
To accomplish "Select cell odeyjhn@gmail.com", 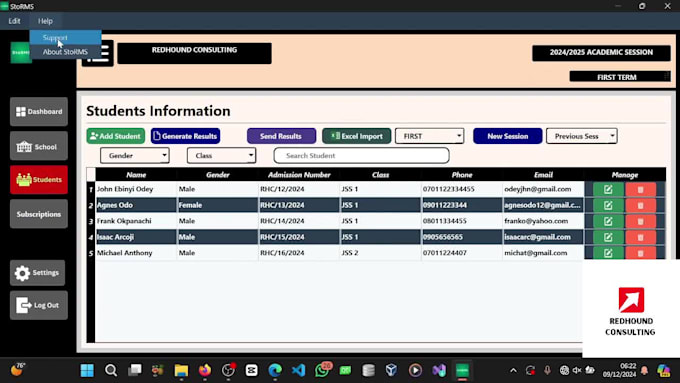I will (x=543, y=189).
